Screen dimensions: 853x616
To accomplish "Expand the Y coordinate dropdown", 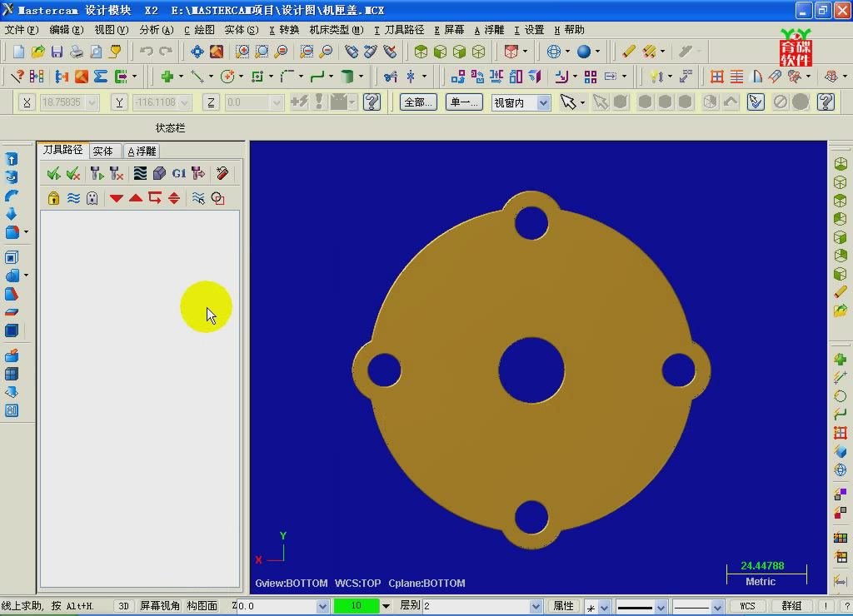I will click(184, 102).
